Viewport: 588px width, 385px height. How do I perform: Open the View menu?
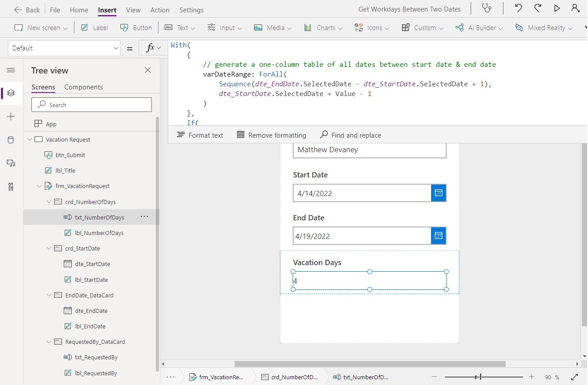coord(133,10)
